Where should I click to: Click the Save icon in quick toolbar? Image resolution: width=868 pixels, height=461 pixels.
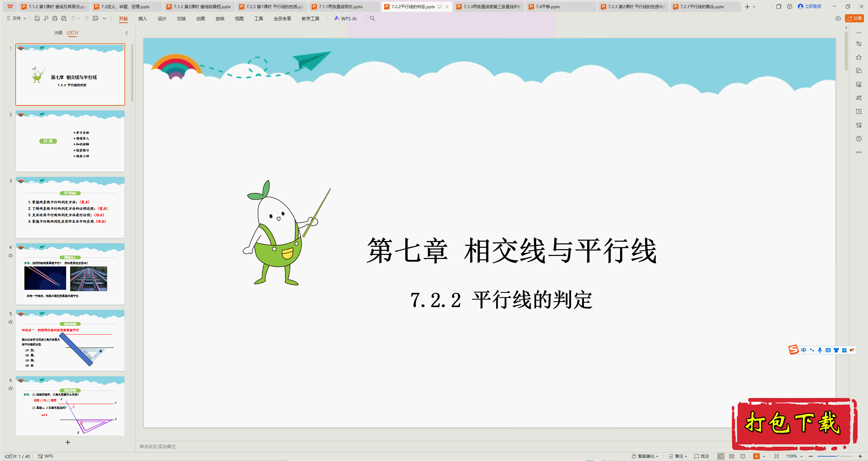tap(37, 18)
